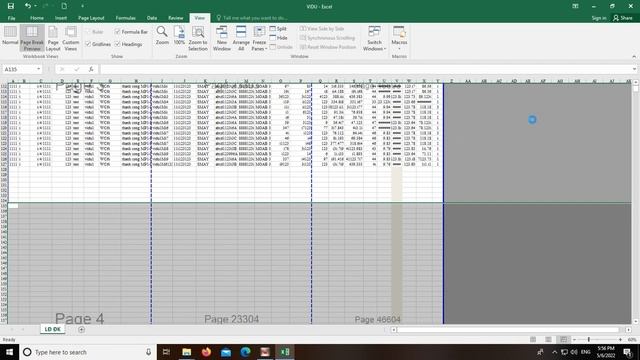The image size is (640, 360).
Task: Open the Insert tab
Action: click(61, 18)
